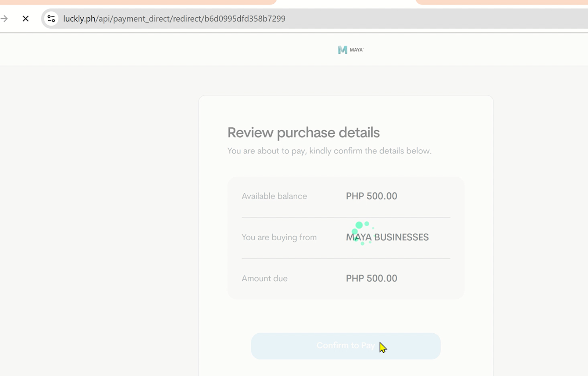Click the green Maya M logo
The height and width of the screenshot is (376, 588).
tap(343, 50)
